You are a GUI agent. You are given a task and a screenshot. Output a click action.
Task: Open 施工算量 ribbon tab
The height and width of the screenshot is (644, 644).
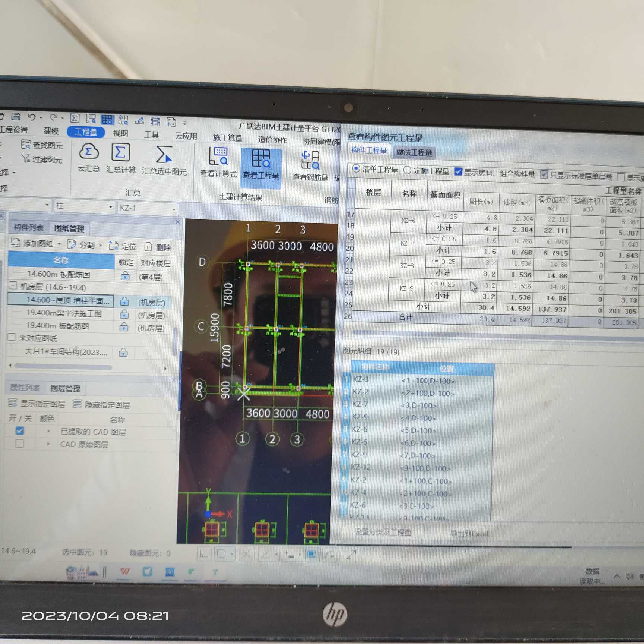tap(228, 138)
